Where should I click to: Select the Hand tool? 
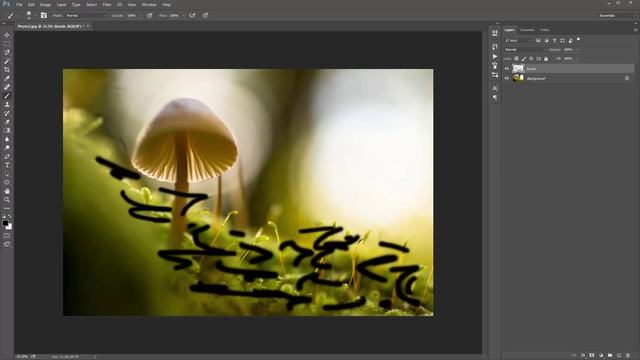7,191
